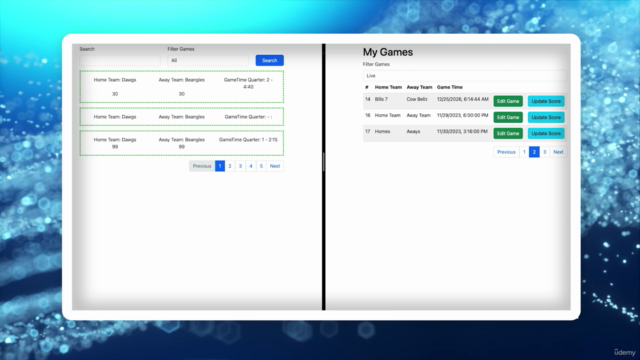Click Update Score for the Homes vs Aways game
The height and width of the screenshot is (360, 640).
(546, 133)
